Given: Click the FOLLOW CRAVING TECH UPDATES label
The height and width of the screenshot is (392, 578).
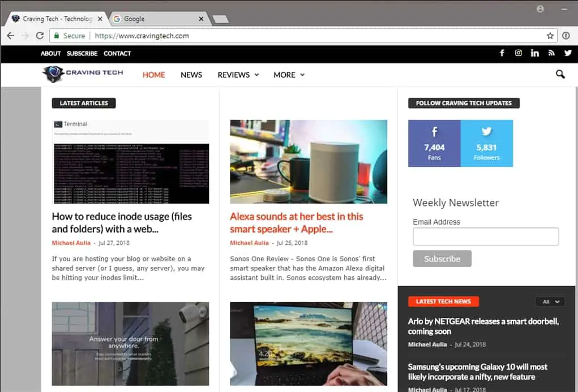Looking at the screenshot, I should (x=464, y=103).
